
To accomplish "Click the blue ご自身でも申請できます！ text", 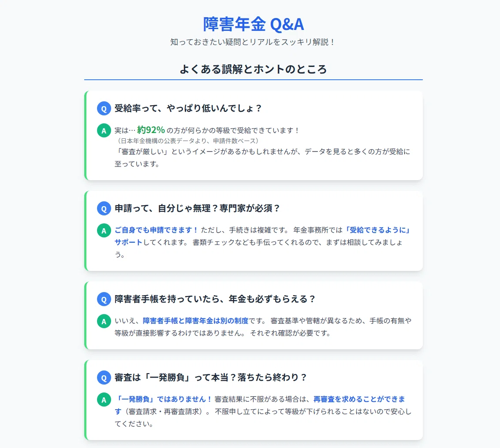I will 157,230.
